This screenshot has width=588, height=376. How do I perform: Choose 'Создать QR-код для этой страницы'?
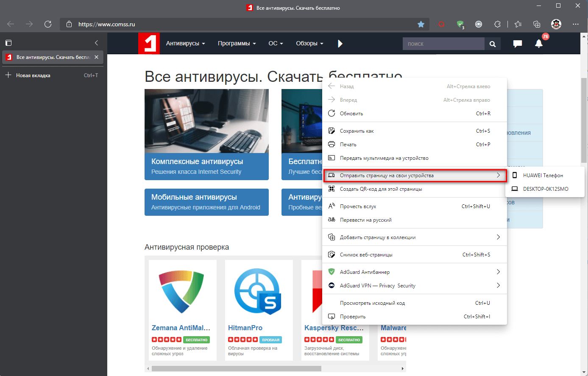[x=415, y=189]
